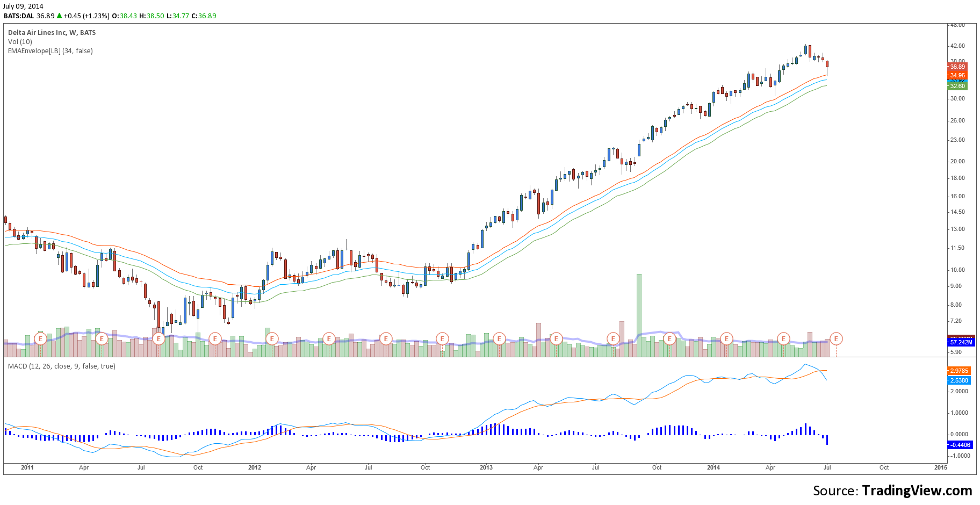The width and height of the screenshot is (980, 505).
Task: Click the blue 57.242M volume tag
Action: tap(961, 342)
